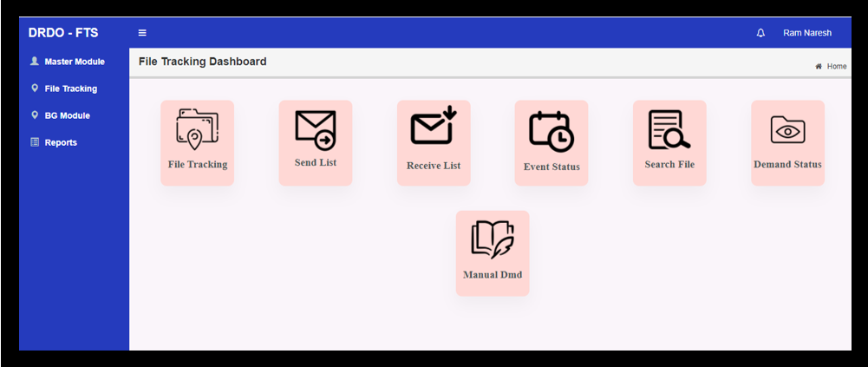Open the Ram Naresh user menu
This screenshot has width=868, height=367.
pyautogui.click(x=806, y=33)
